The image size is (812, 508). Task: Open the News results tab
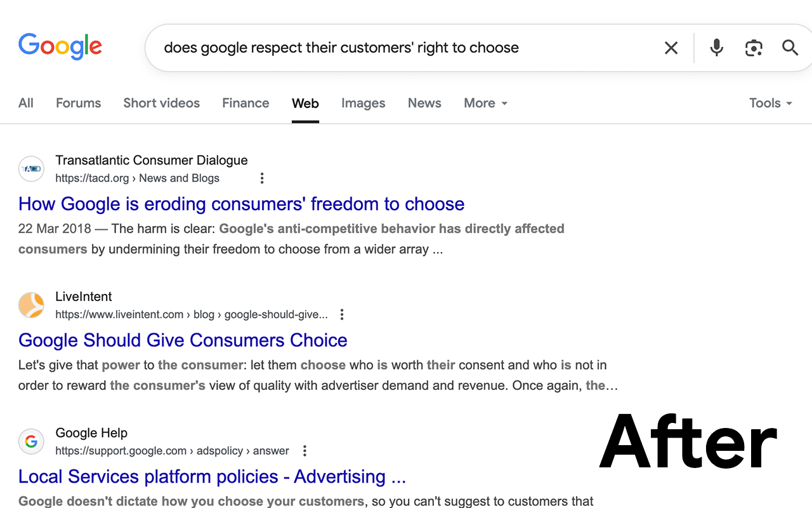[424, 103]
